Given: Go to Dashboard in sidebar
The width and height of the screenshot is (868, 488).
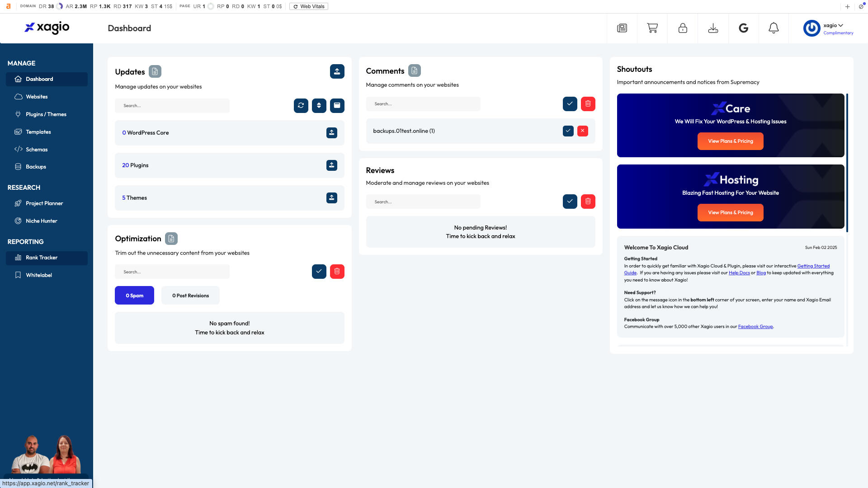Looking at the screenshot, I should coord(47,79).
